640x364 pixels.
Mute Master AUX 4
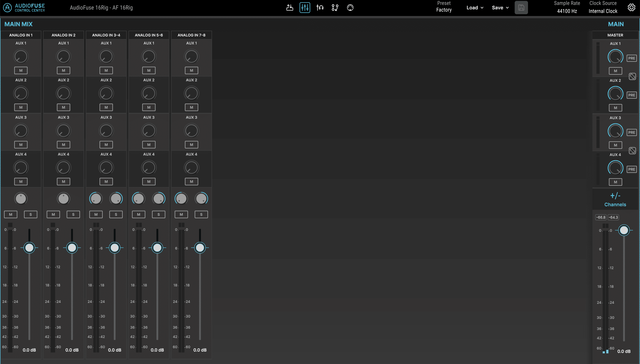tap(615, 182)
